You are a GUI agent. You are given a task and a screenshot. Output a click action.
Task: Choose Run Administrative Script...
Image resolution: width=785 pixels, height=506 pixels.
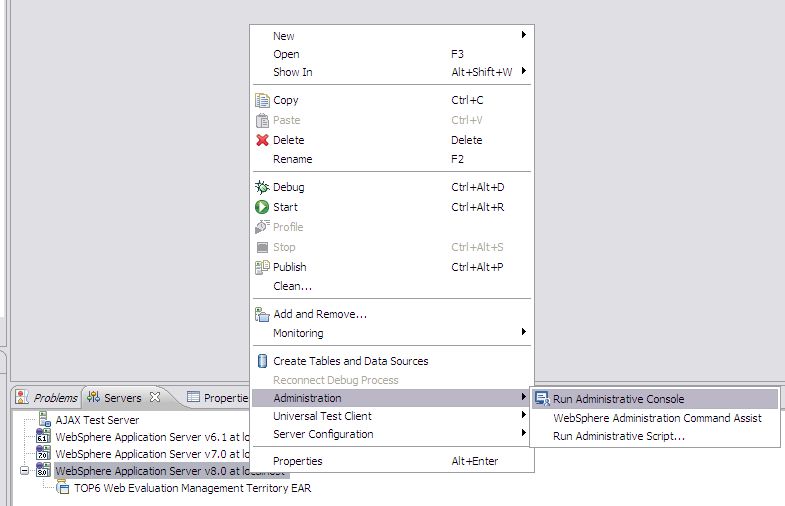[x=655, y=436]
